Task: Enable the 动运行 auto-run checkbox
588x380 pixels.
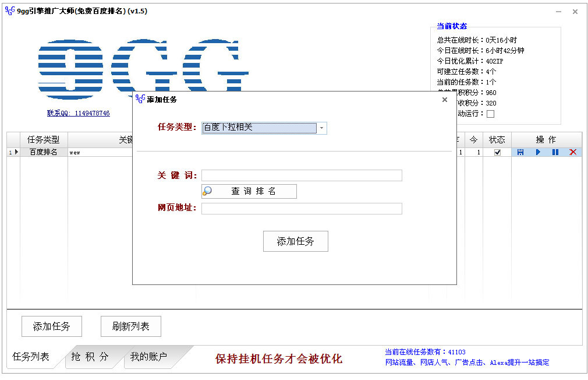Action: click(x=490, y=114)
